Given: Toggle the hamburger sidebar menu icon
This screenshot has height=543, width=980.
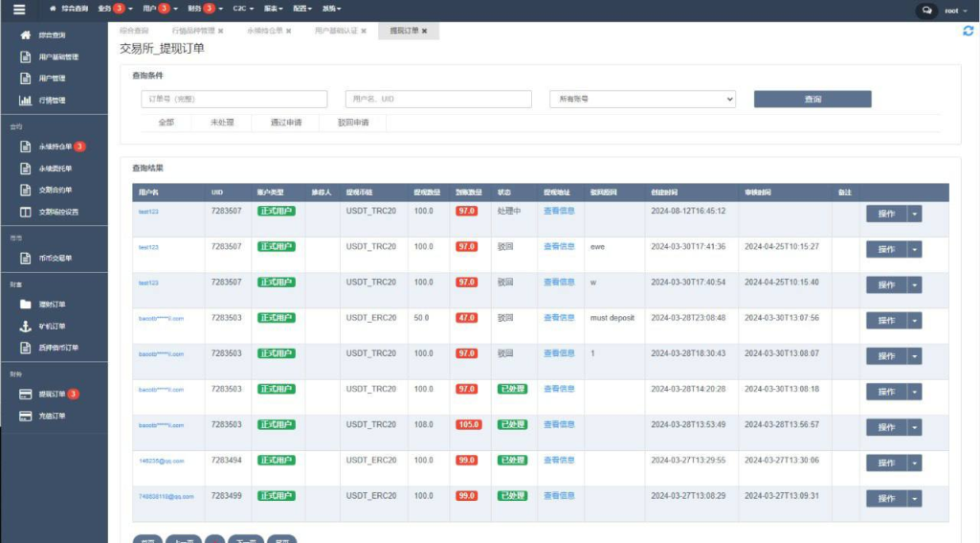Looking at the screenshot, I should (x=19, y=10).
